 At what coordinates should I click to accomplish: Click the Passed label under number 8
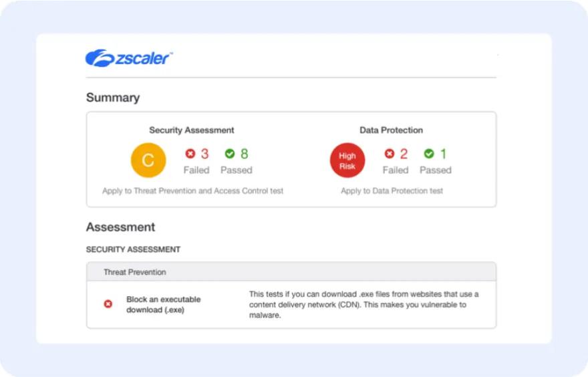pyautogui.click(x=237, y=170)
